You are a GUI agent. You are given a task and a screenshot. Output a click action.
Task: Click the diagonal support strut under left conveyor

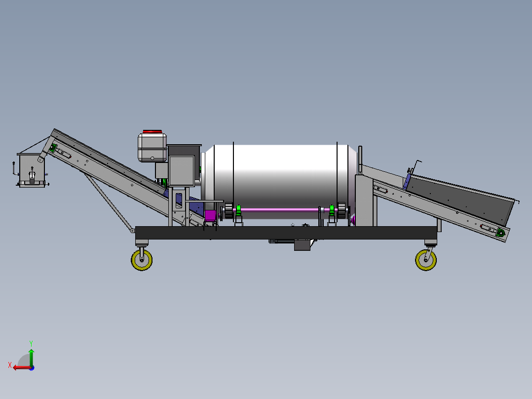click(109, 203)
